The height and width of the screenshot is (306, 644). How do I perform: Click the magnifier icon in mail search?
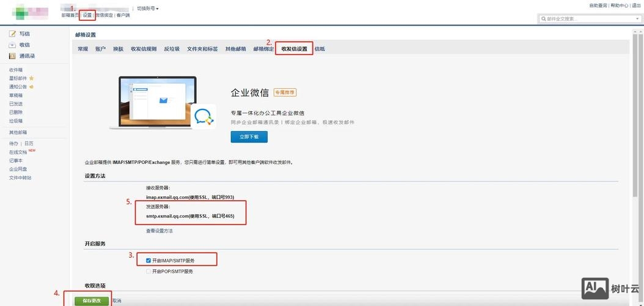tap(544, 19)
